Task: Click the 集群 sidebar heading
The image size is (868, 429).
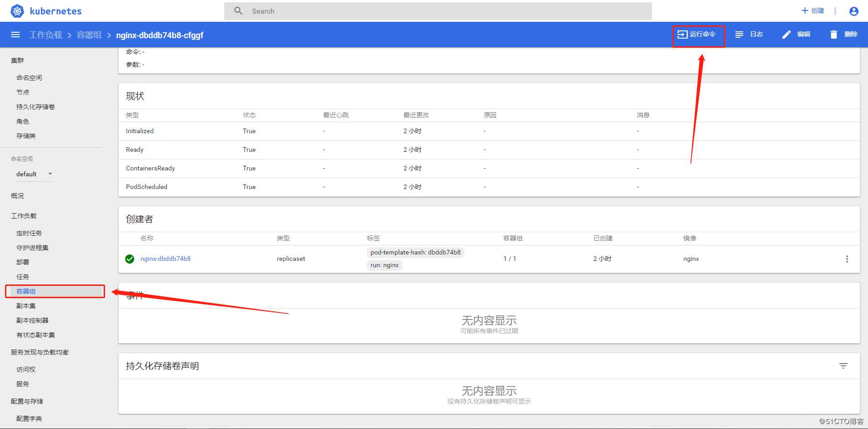Action: (17, 60)
